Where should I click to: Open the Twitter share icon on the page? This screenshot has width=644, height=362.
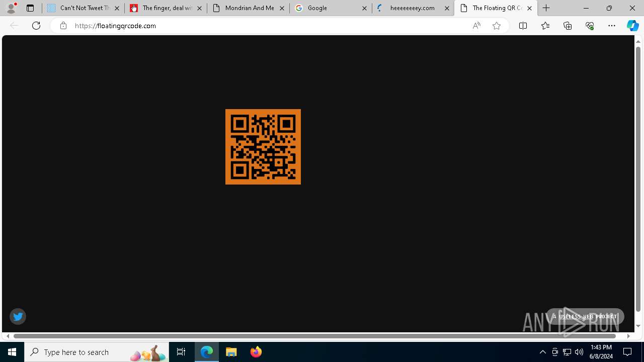click(x=18, y=316)
